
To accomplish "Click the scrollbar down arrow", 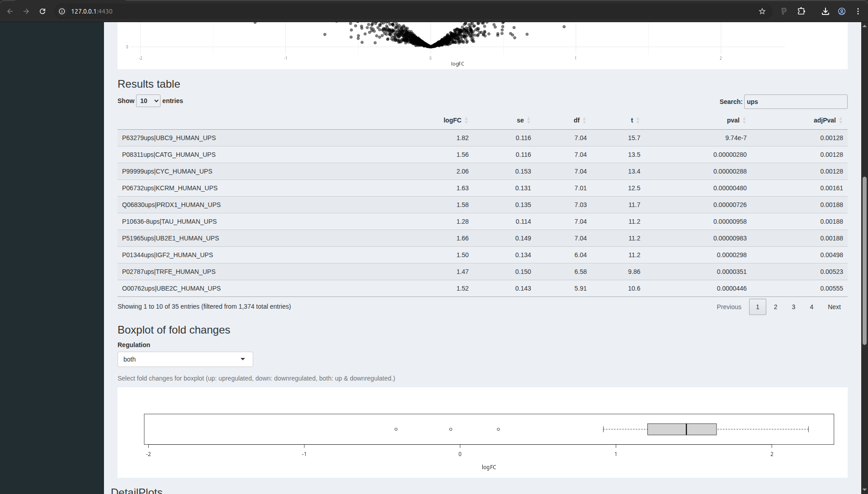I will point(864,489).
